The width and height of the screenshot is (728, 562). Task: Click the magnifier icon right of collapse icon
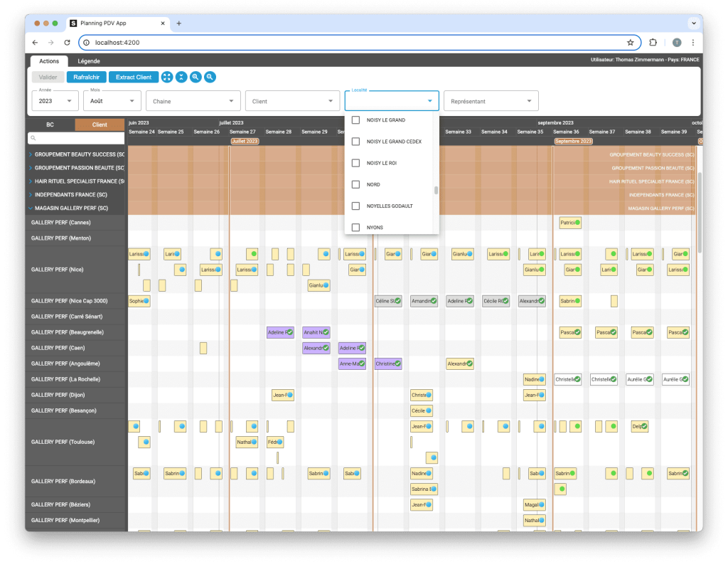196,77
